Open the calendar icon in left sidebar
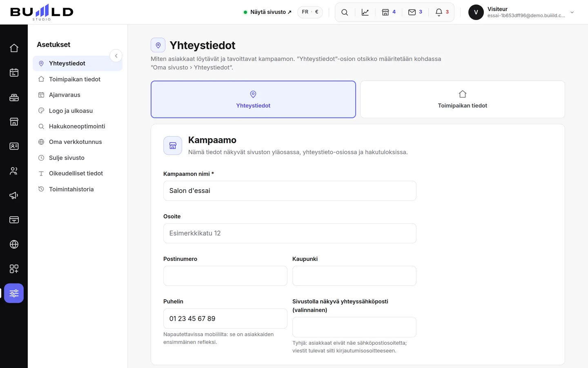588x368 pixels. click(x=14, y=73)
